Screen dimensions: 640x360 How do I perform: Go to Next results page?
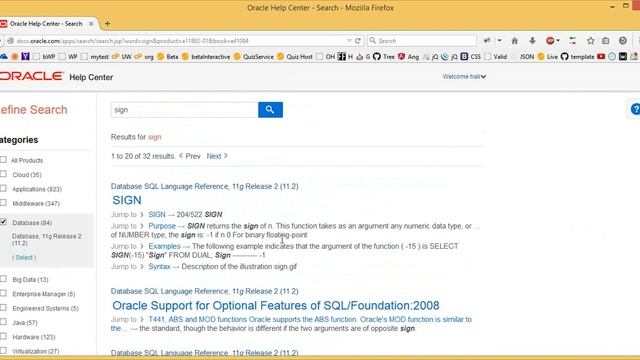[217, 156]
